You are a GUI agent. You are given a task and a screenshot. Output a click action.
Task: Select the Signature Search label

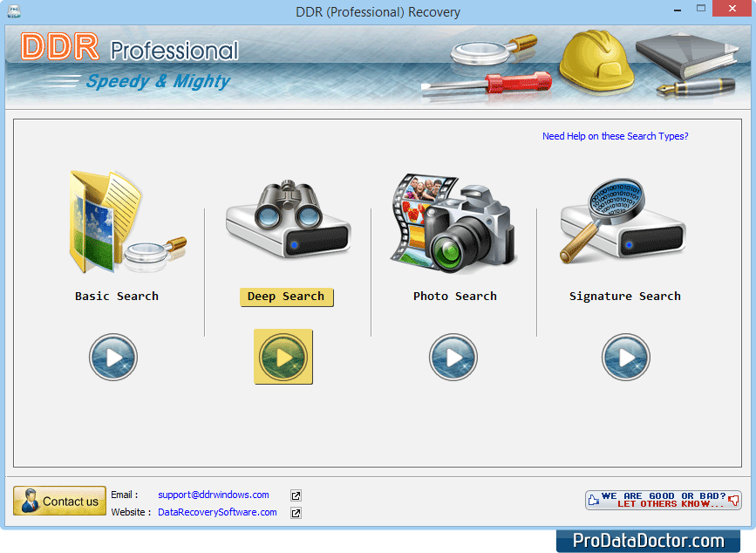pyautogui.click(x=625, y=296)
